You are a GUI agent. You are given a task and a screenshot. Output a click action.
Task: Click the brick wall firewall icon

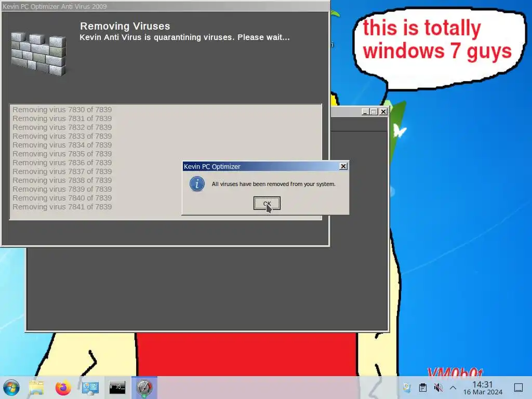point(38,54)
